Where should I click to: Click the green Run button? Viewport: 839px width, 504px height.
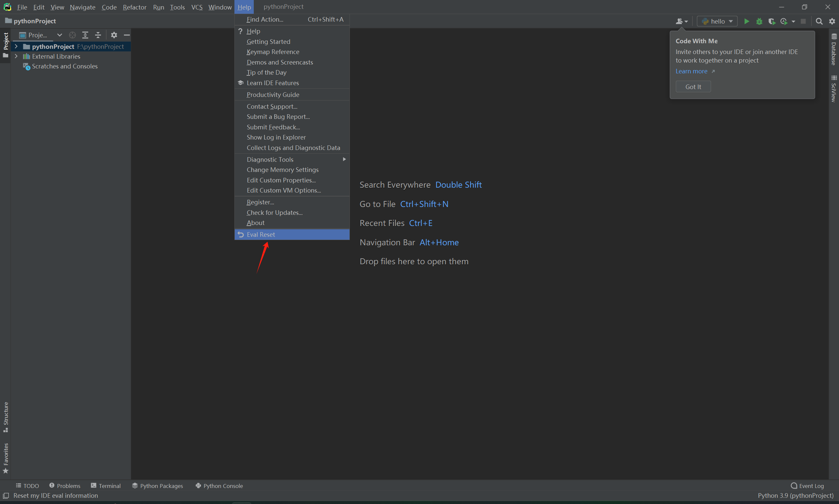coord(747,21)
